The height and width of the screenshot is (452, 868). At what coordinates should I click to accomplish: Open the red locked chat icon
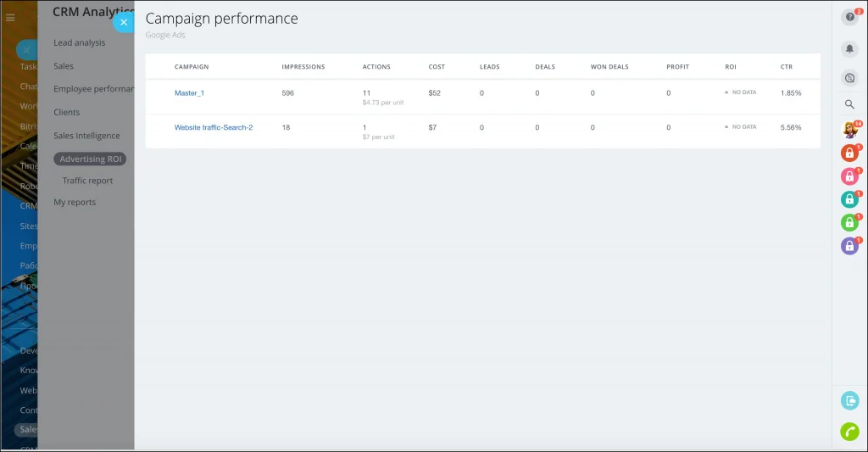849,153
